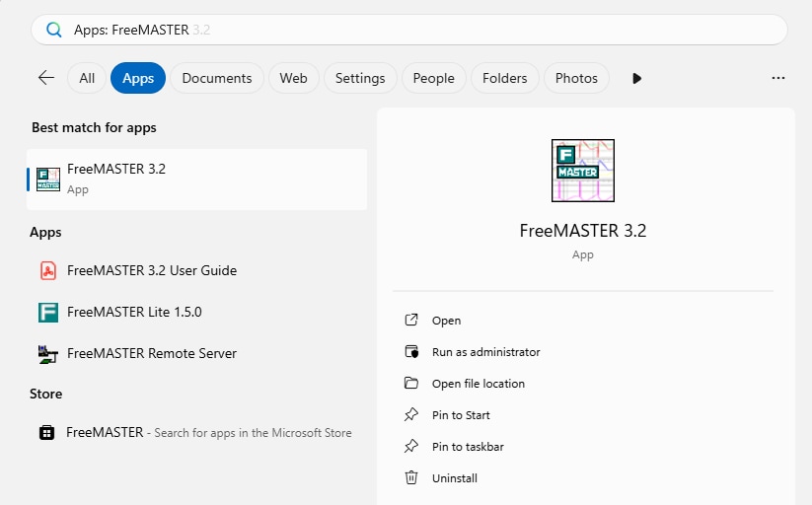
Task: Select the Apps filter tab
Action: [138, 78]
